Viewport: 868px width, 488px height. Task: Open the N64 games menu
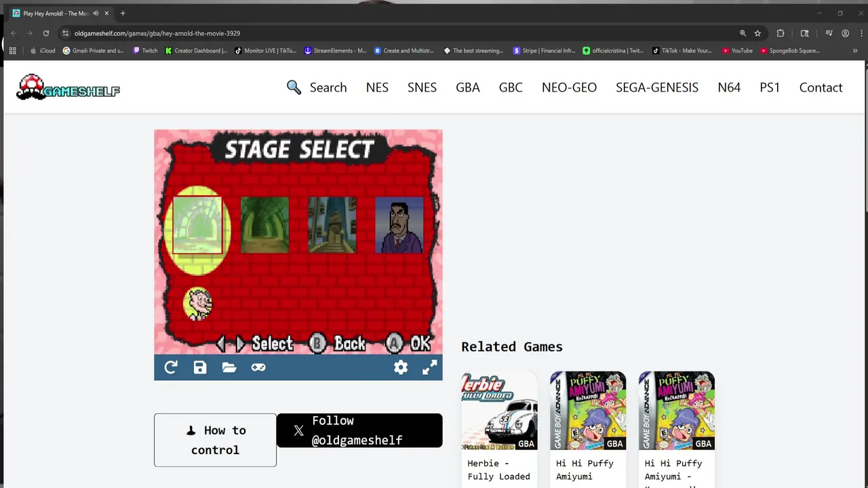(x=729, y=87)
